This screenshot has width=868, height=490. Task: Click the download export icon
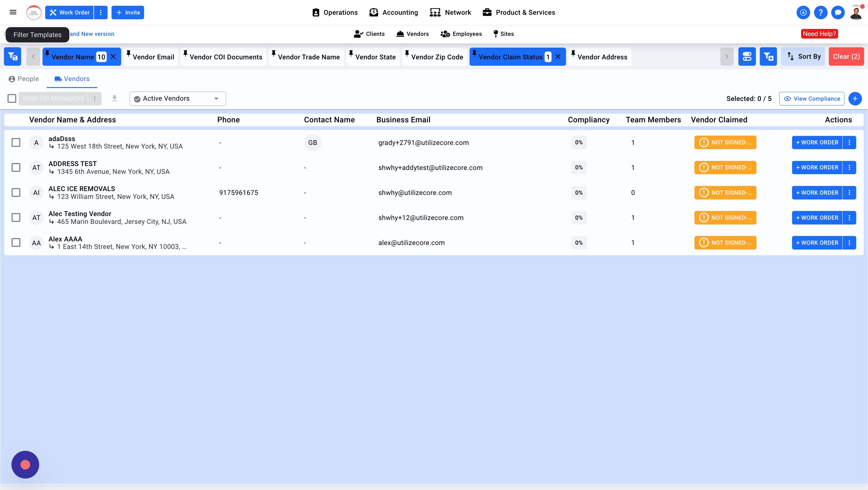[x=114, y=99]
